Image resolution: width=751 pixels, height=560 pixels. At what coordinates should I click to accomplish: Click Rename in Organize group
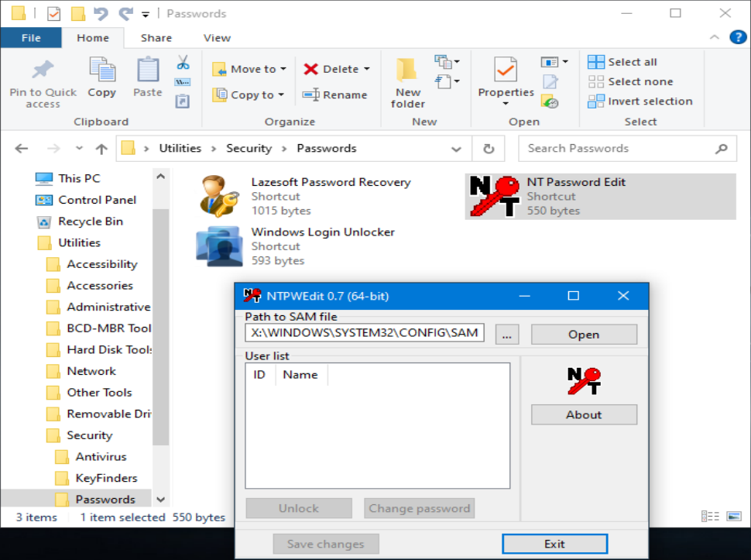coord(334,94)
